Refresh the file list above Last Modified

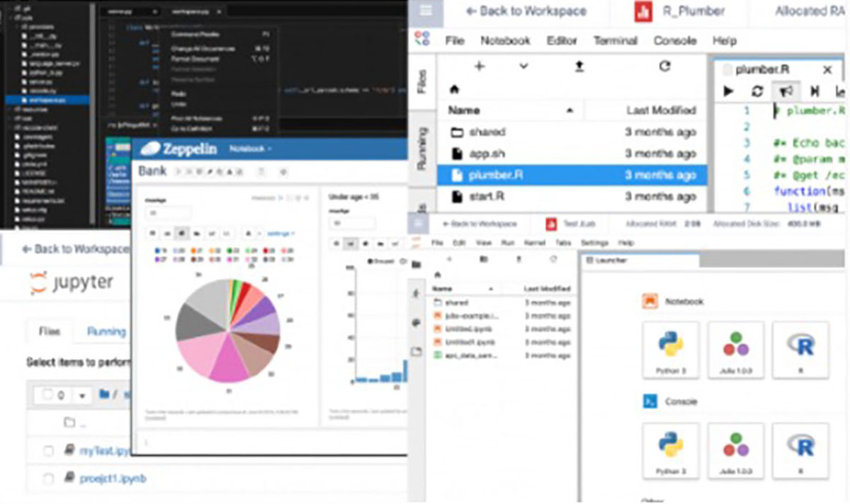(x=664, y=66)
